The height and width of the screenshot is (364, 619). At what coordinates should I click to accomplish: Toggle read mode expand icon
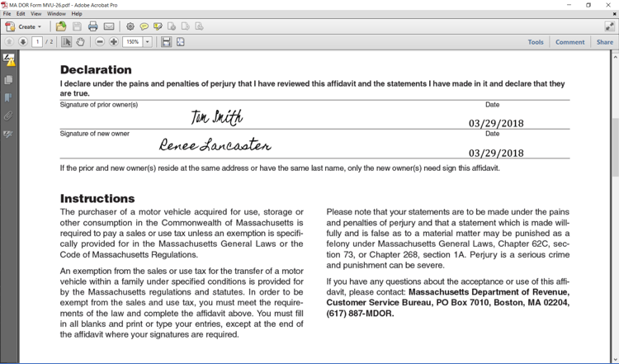610,26
